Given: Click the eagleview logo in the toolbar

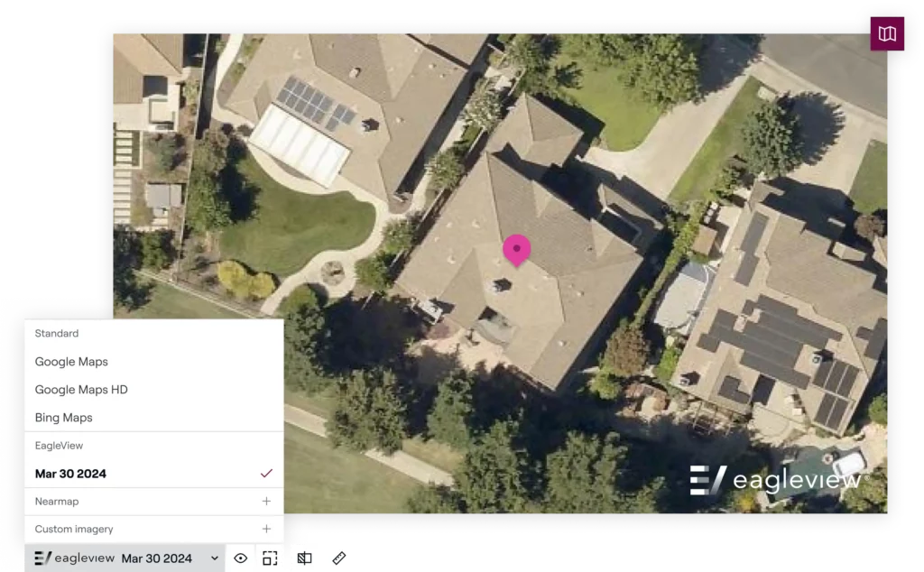Looking at the screenshot, I should click(74, 558).
